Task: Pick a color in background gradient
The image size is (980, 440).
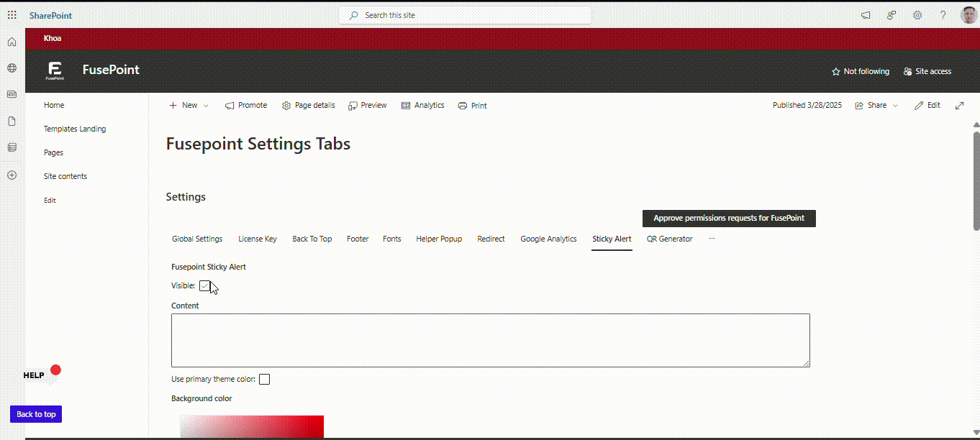Action: 252,427
